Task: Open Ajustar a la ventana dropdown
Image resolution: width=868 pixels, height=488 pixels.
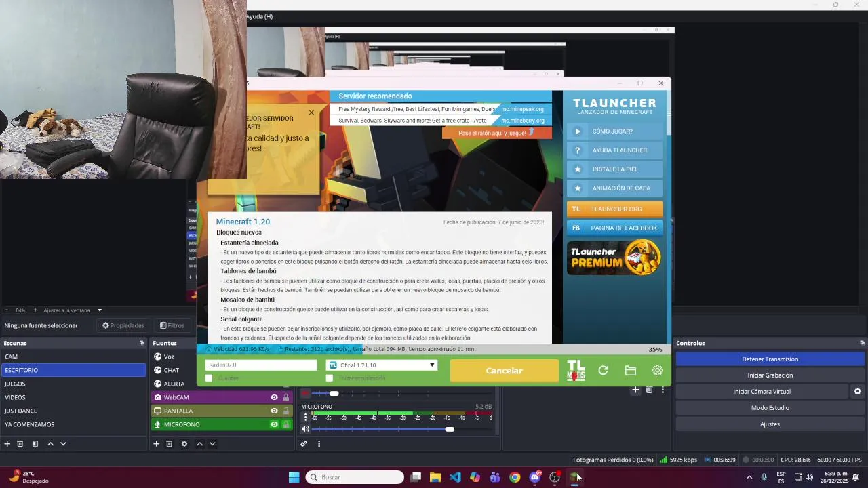Action: tap(73, 310)
